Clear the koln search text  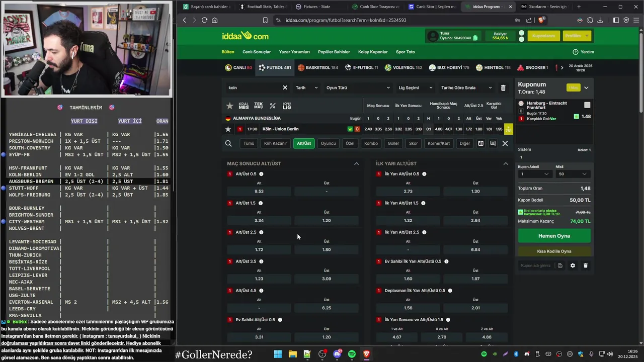pos(285,87)
